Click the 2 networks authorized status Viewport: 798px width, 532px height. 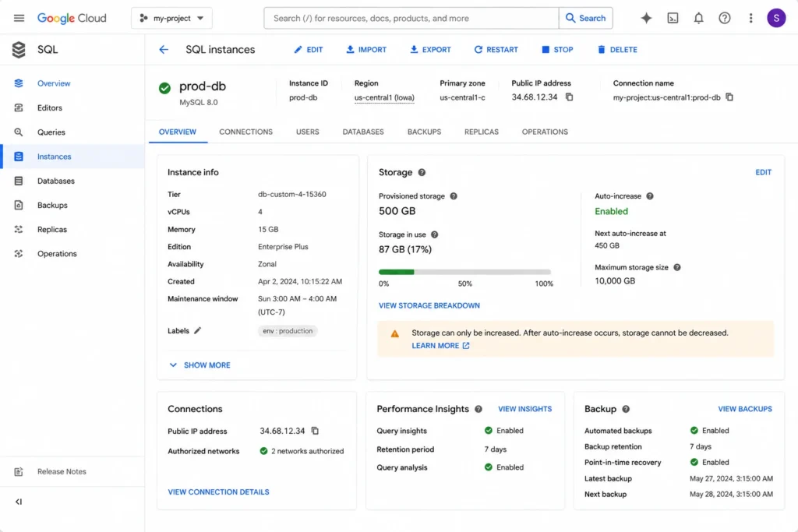[x=302, y=451]
